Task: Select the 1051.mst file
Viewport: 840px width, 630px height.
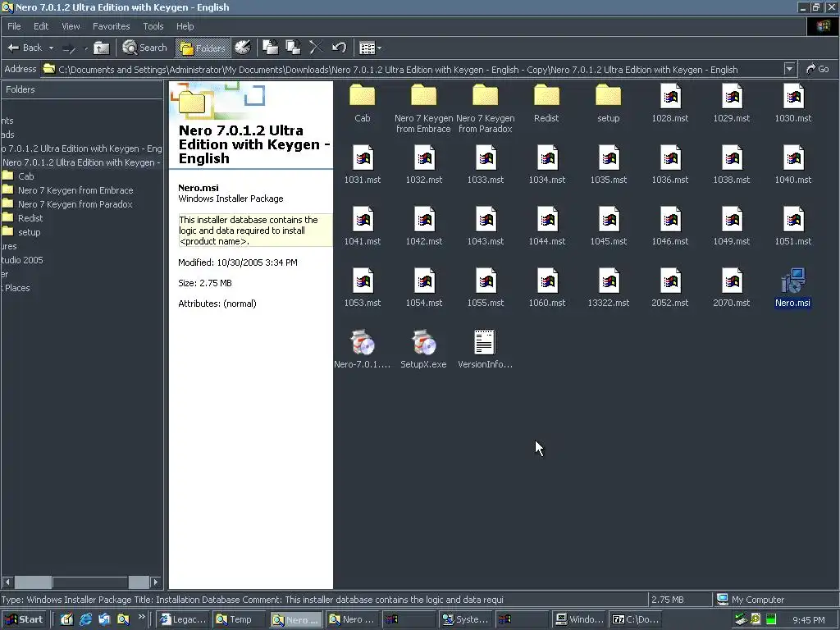Action: coord(793,227)
